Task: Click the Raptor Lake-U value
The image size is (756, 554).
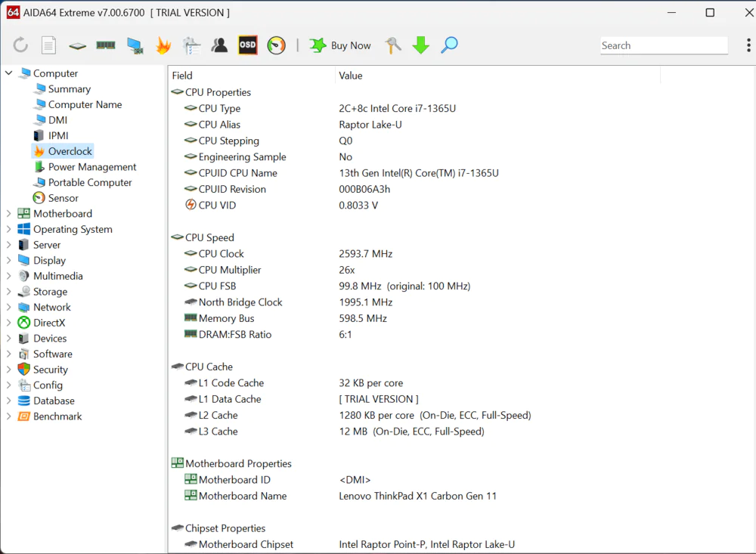Action: pos(370,125)
